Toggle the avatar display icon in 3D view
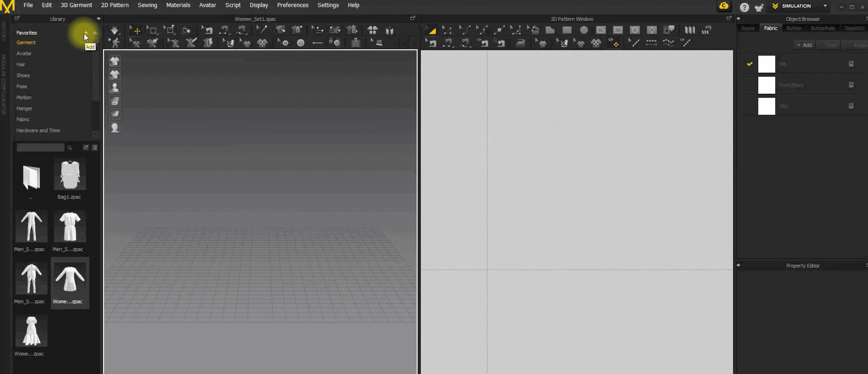868x374 pixels. tap(115, 87)
